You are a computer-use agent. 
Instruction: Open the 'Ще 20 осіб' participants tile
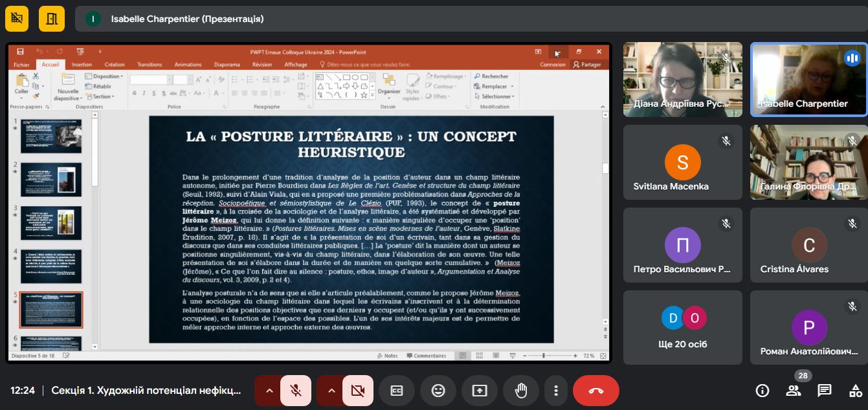click(683, 327)
